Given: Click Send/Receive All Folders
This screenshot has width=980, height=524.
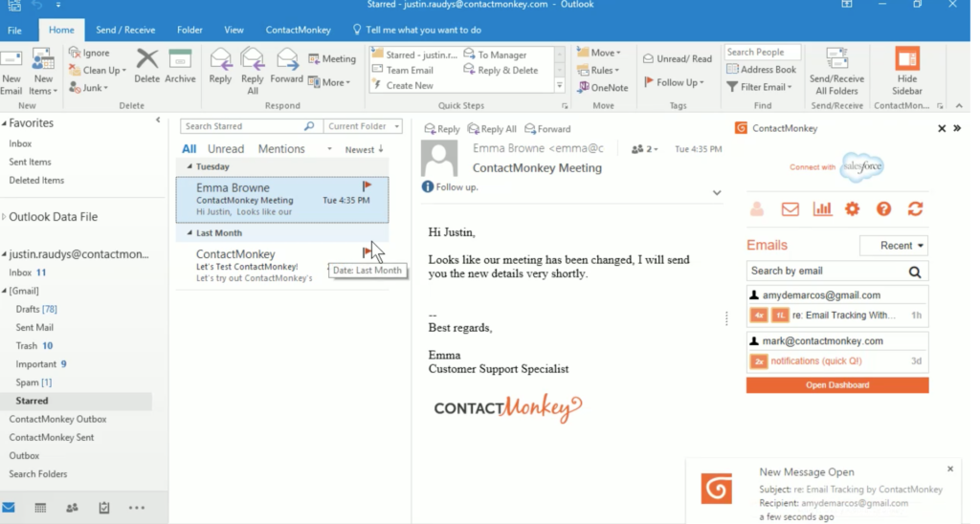Looking at the screenshot, I should click(x=836, y=72).
